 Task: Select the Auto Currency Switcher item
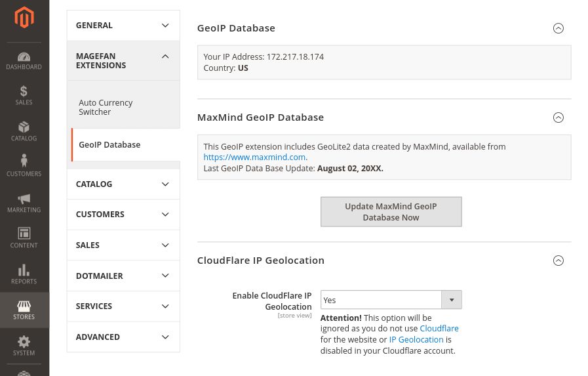coord(106,108)
